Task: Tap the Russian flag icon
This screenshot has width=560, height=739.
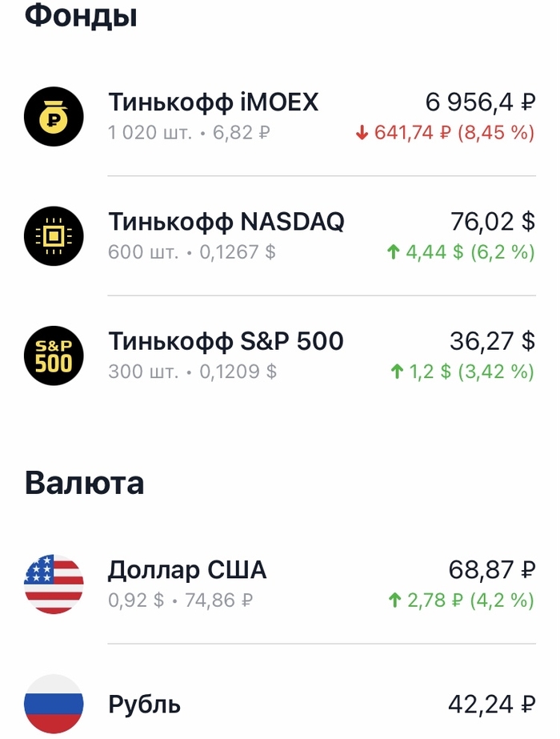Action: tap(54, 705)
